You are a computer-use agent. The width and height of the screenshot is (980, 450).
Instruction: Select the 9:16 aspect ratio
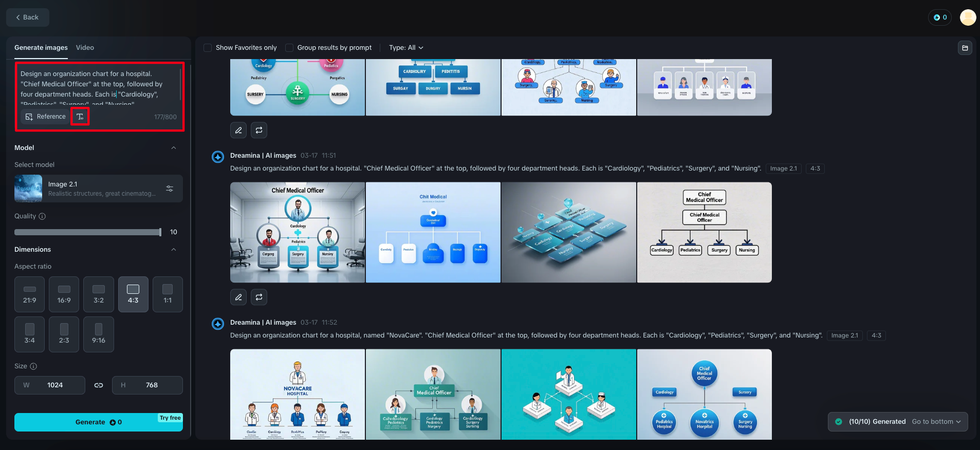point(99,334)
